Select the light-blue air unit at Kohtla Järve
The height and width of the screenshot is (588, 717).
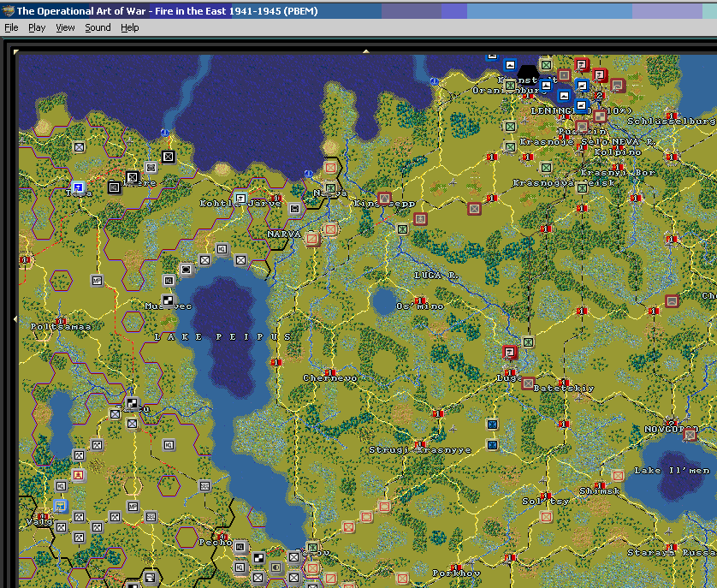(240, 198)
